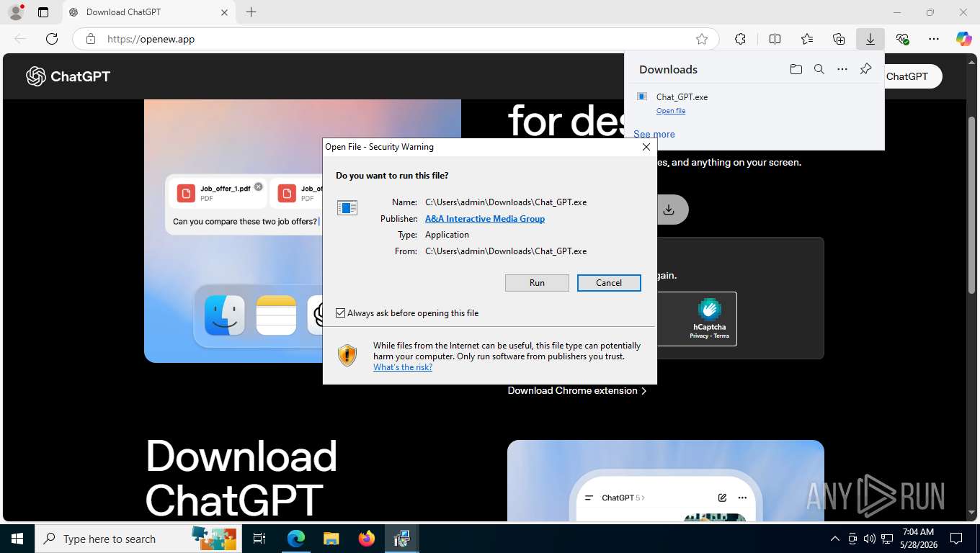The image size is (980, 553).
Task: Pin the Downloads panel
Action: point(865,69)
